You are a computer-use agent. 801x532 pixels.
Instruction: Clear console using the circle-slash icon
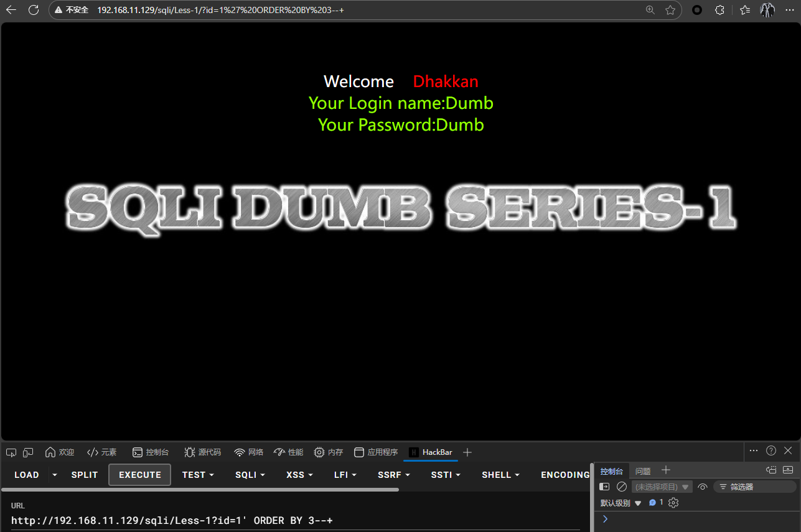(x=621, y=487)
